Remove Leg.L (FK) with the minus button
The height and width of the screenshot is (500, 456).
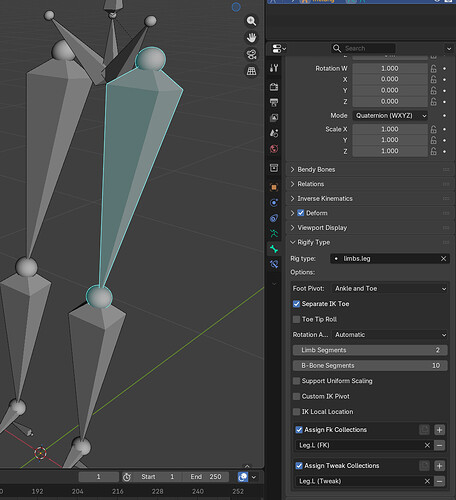pyautogui.click(x=439, y=445)
